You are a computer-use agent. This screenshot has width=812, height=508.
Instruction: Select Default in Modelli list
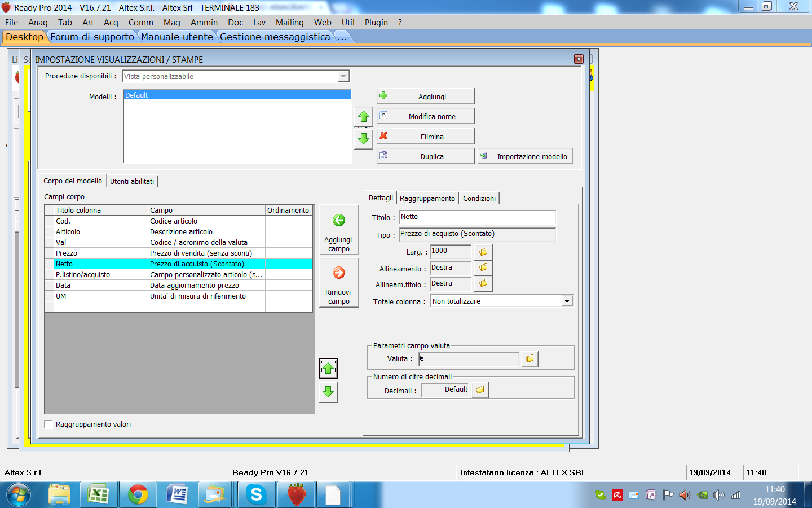coord(237,95)
